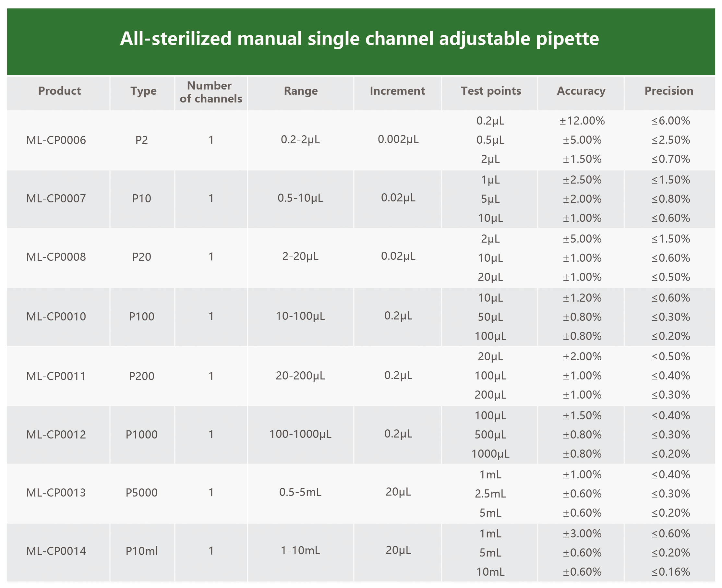Click the P1000 type cell
This screenshot has height=588, width=722.
click(x=141, y=435)
